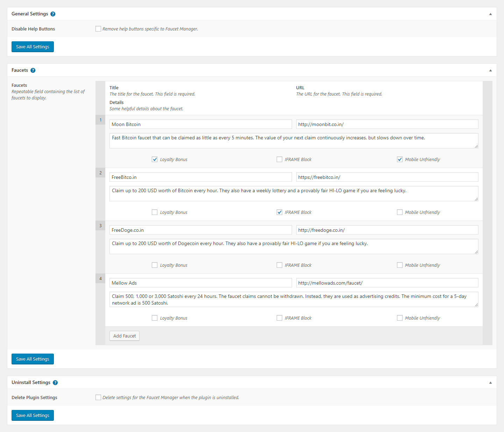Uncheck Mobile Unfriendly for Moon Bitcoin
The image size is (504, 432).
coord(400,159)
